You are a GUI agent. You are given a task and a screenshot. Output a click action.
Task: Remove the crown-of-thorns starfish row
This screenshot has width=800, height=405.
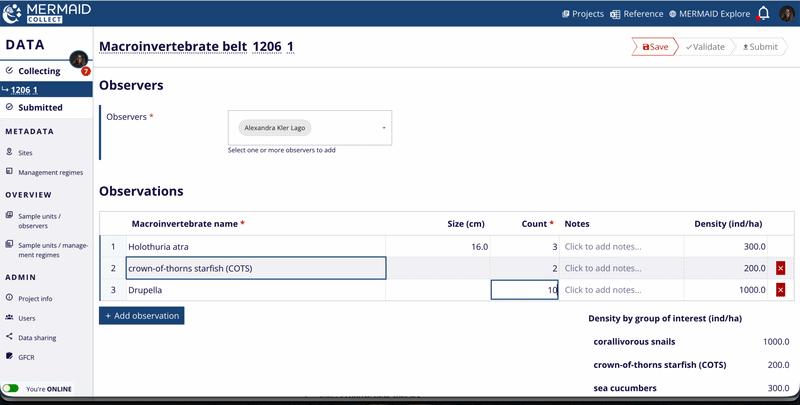point(780,268)
